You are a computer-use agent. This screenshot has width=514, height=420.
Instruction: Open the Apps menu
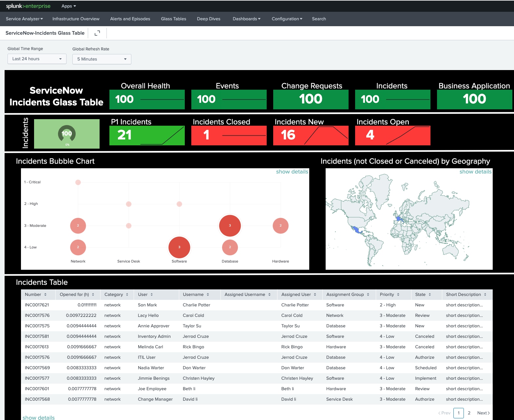pos(68,6)
